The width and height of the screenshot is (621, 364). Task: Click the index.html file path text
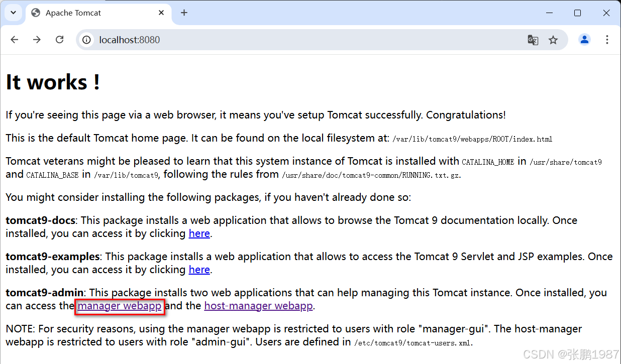pyautogui.click(x=472, y=139)
